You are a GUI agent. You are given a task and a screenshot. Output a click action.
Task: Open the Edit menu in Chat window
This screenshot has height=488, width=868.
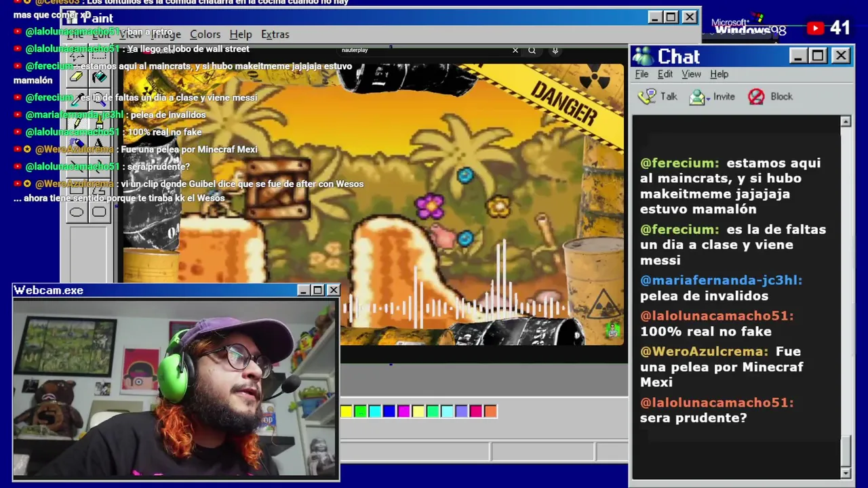point(665,75)
